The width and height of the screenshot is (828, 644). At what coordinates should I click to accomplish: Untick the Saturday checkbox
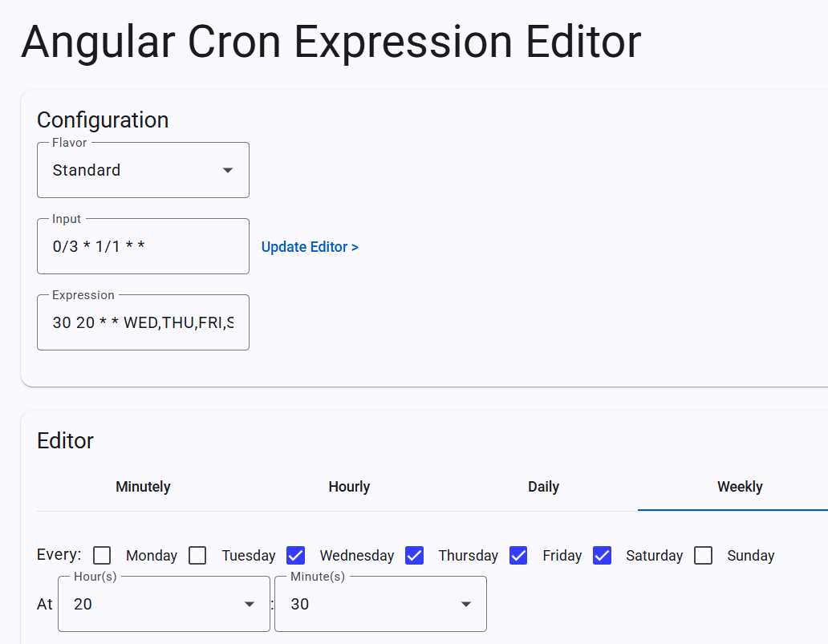coord(602,555)
